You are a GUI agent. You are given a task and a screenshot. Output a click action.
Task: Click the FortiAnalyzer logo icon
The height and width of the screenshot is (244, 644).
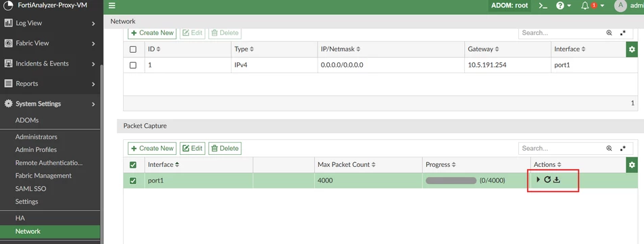(x=8, y=6)
